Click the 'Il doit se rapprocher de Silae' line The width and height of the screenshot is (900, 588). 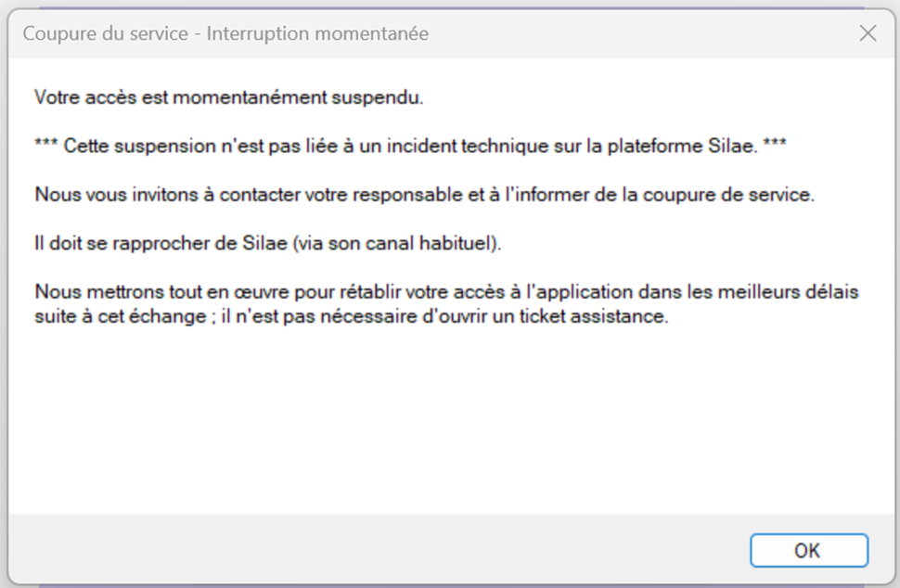(x=268, y=243)
